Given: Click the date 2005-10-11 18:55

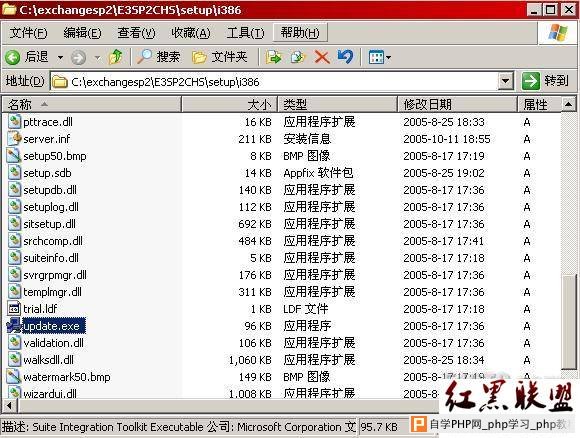Looking at the screenshot, I should pos(447,139).
